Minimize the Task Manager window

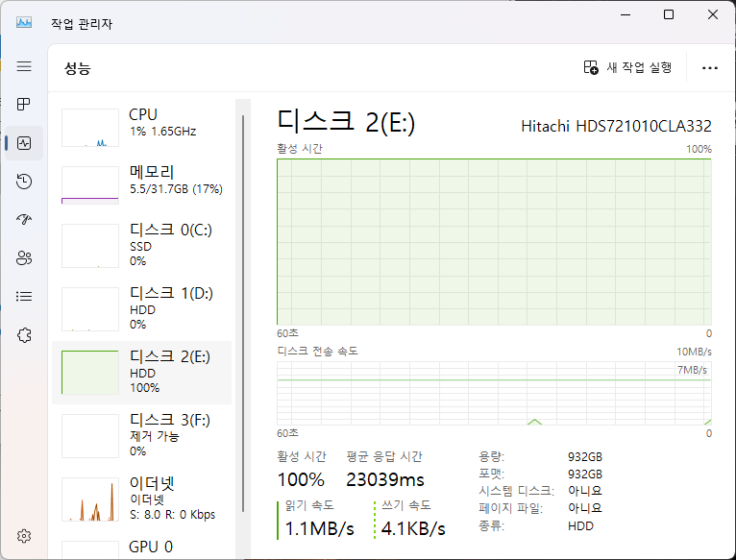(626, 14)
